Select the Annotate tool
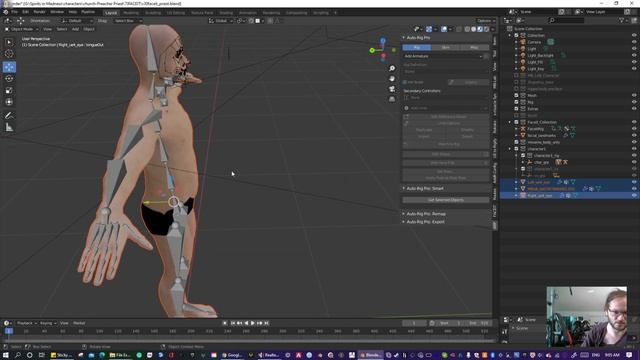This screenshot has height=360, width=640. (x=9, y=116)
